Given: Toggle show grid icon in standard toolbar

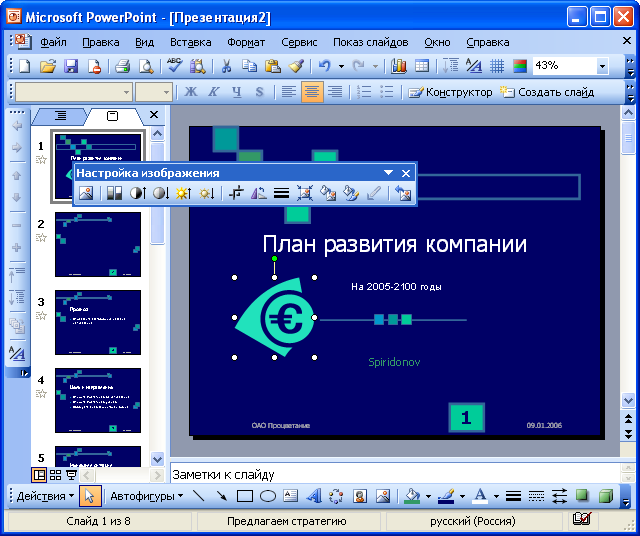Looking at the screenshot, I should coord(497,66).
